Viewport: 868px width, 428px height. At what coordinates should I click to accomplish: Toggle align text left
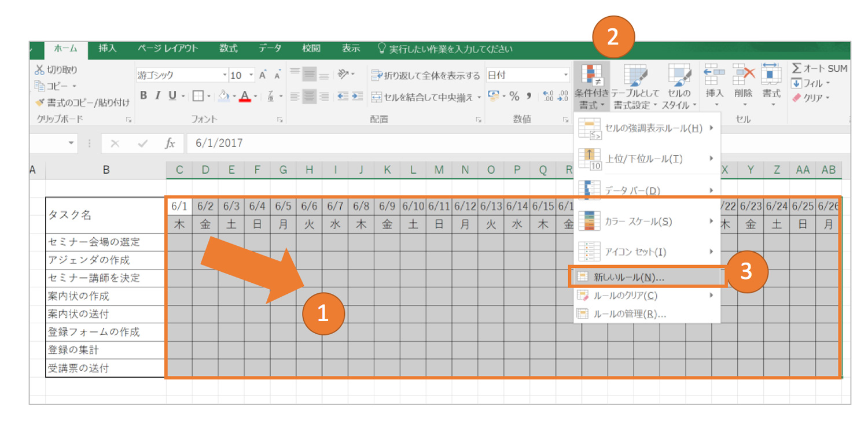[x=295, y=97]
